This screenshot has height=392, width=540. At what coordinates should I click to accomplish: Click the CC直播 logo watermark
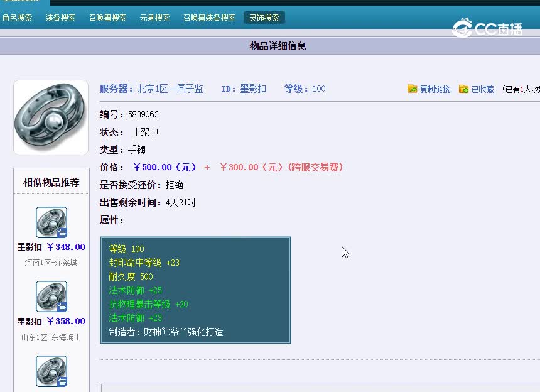tap(488, 28)
